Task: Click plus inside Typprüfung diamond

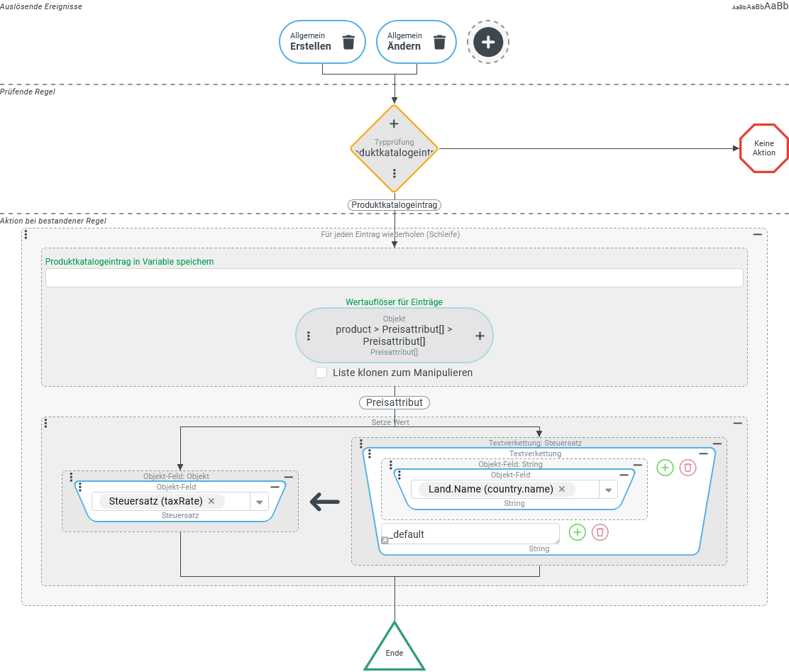Action: click(394, 124)
